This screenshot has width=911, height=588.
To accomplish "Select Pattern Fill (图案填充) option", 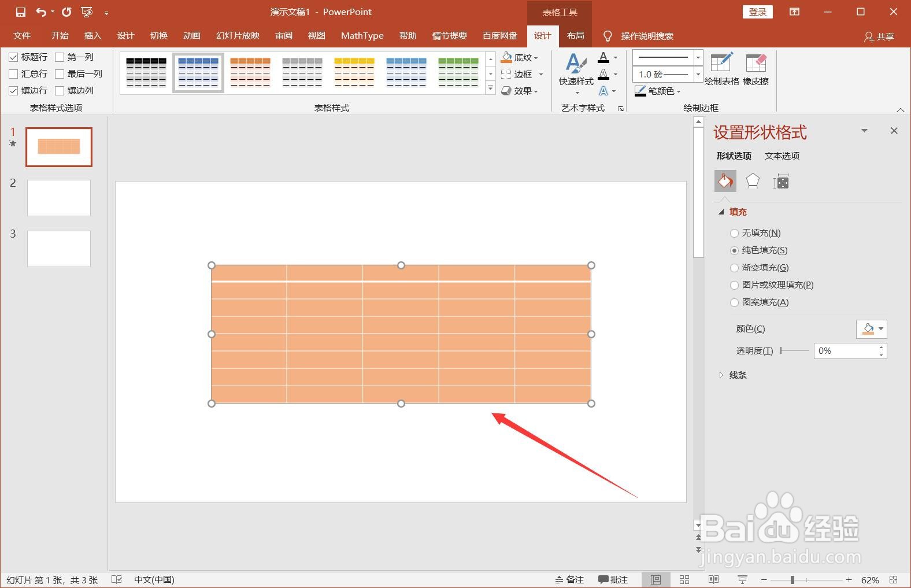I will [x=734, y=302].
